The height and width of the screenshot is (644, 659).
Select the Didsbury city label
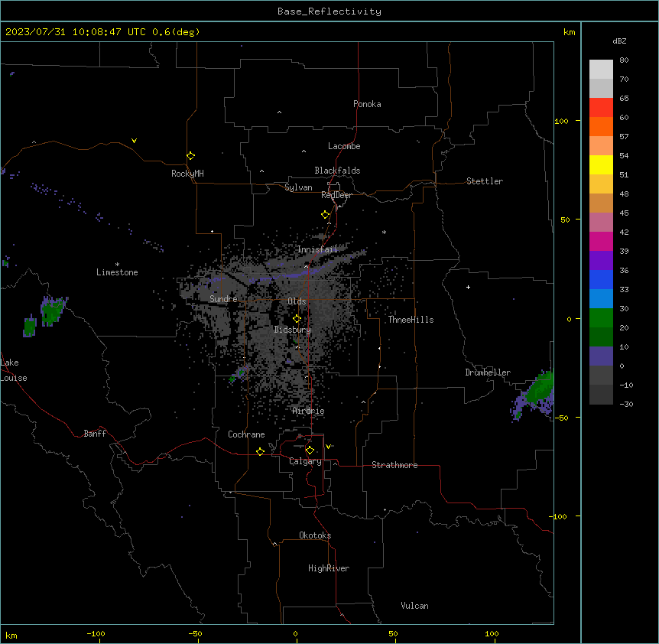click(x=293, y=330)
